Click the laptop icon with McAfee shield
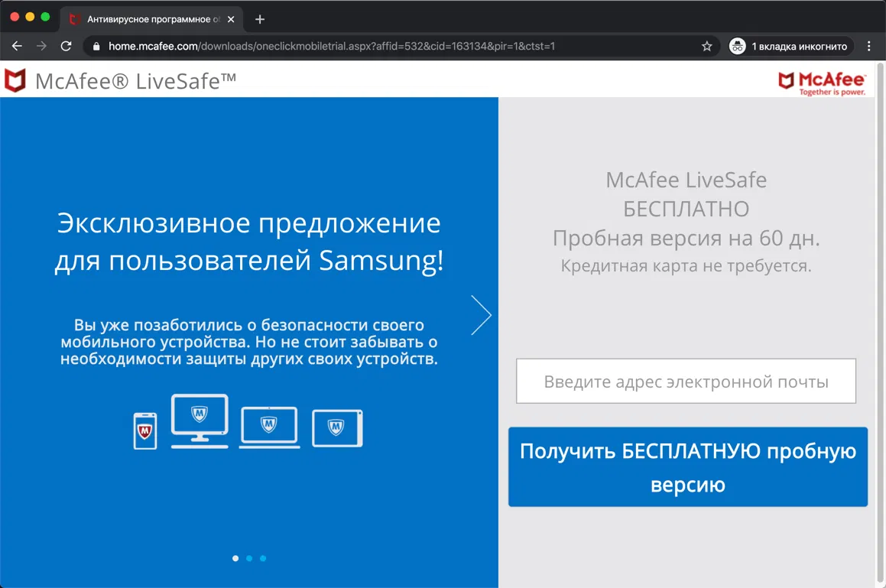Viewport: 886px width, 588px height. (x=269, y=426)
